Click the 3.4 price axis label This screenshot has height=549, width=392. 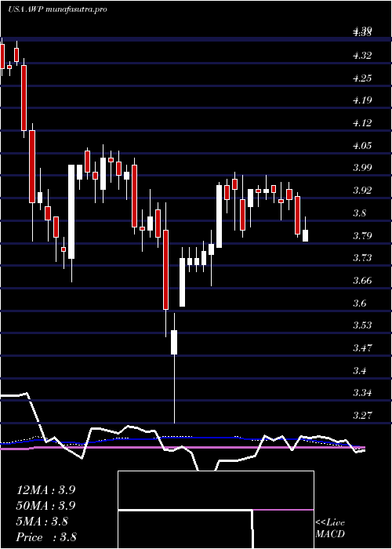point(359,370)
